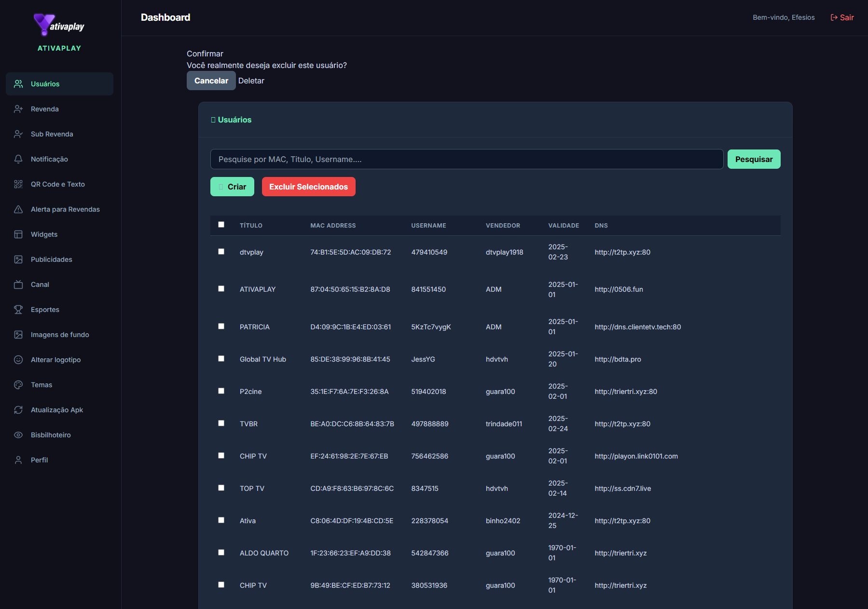Click the palette icon for Temas
Image resolution: width=868 pixels, height=609 pixels.
[x=18, y=385]
